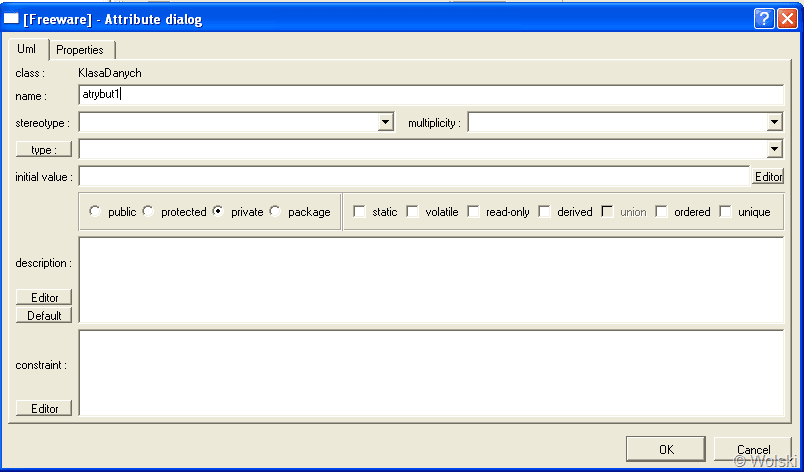
Task: Click the help question mark button
Action: 764,19
